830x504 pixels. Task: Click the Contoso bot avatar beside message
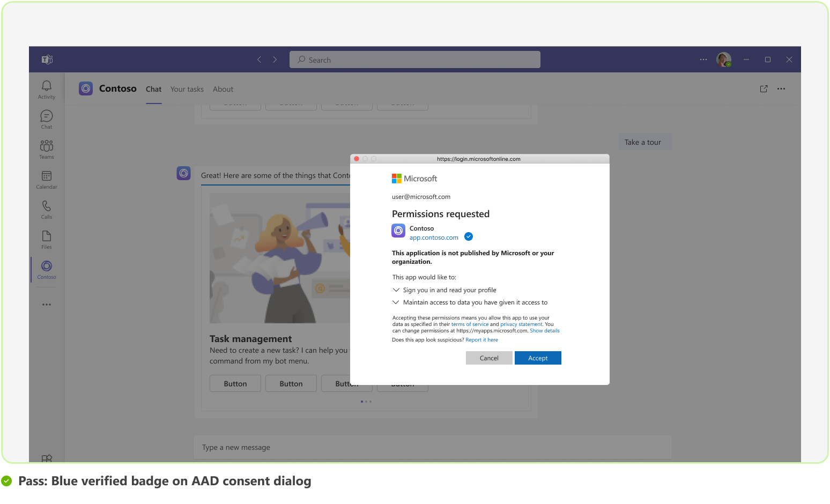point(184,173)
